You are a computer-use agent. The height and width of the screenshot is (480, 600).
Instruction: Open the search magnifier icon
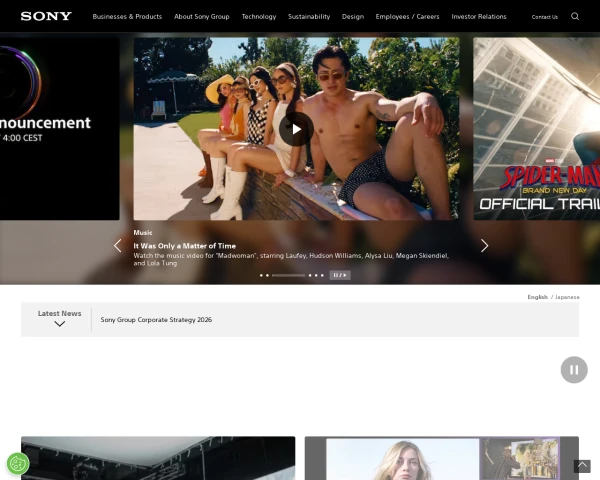pos(575,16)
